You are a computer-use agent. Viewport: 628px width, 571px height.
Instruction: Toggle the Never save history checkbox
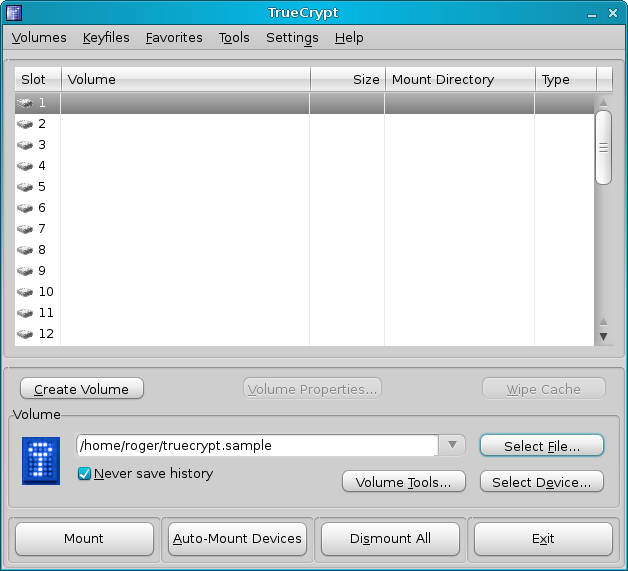tap(85, 474)
